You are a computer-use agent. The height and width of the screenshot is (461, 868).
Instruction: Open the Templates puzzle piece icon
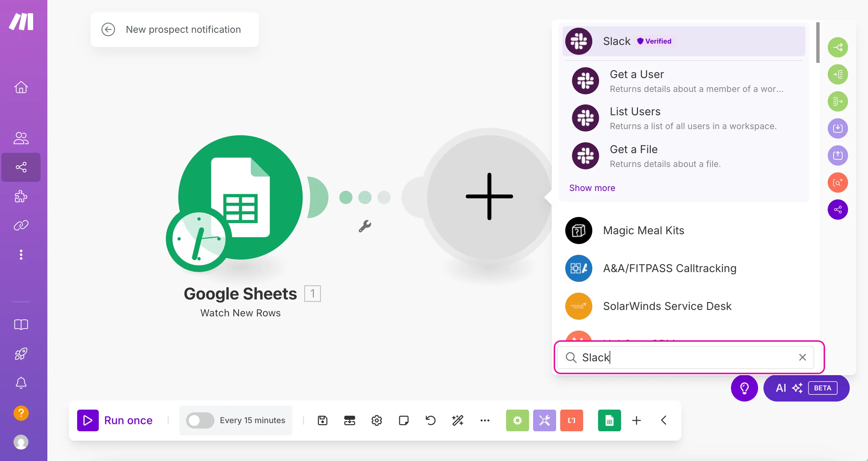pyautogui.click(x=21, y=196)
